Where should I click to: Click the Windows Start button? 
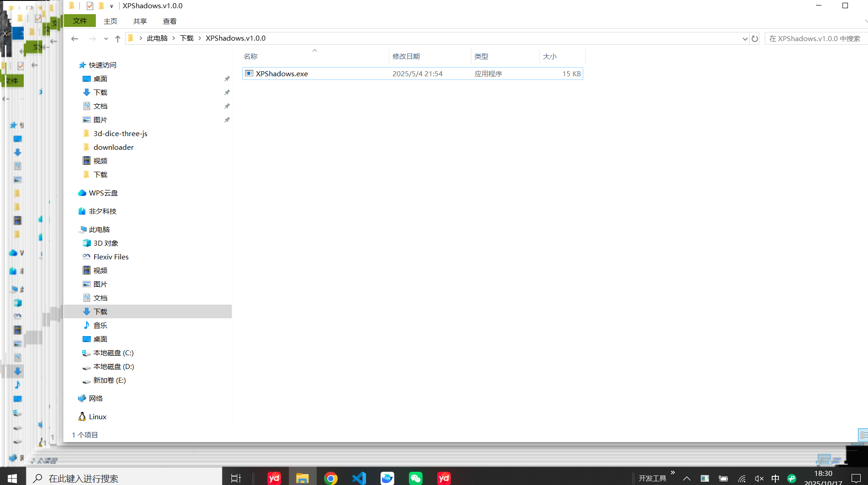[12, 478]
